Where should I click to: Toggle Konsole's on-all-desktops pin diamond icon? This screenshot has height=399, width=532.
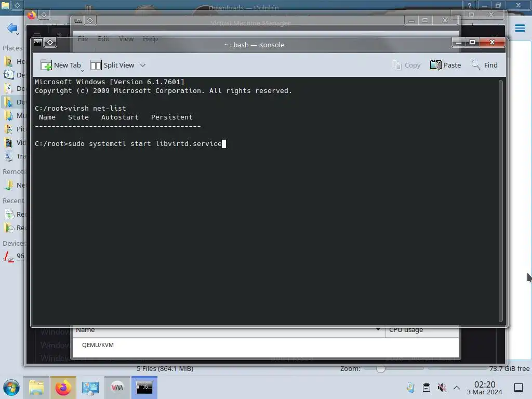tap(50, 43)
